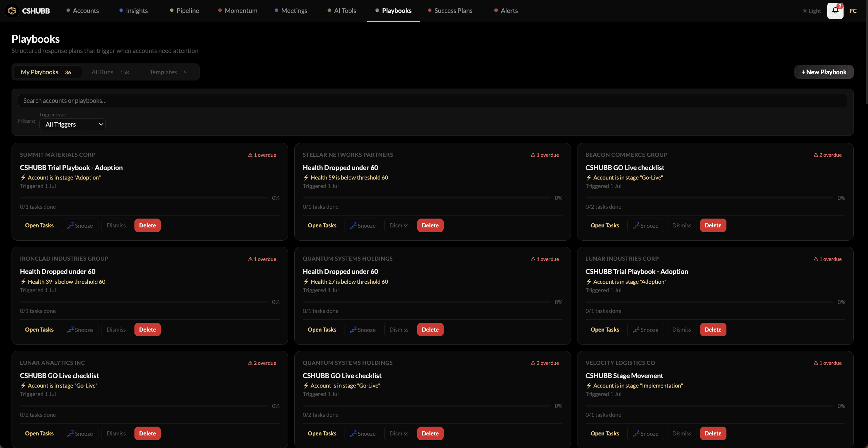This screenshot has height=448, width=868.
Task: Open the notifications bell
Action: pos(835,11)
